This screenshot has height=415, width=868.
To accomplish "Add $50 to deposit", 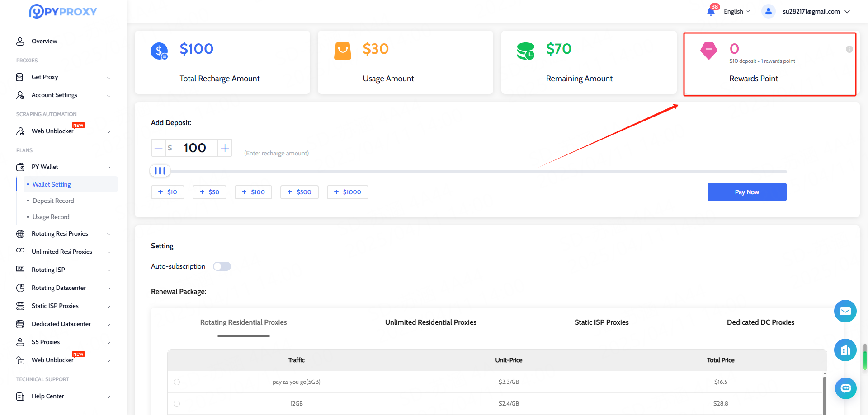I will coord(209,192).
